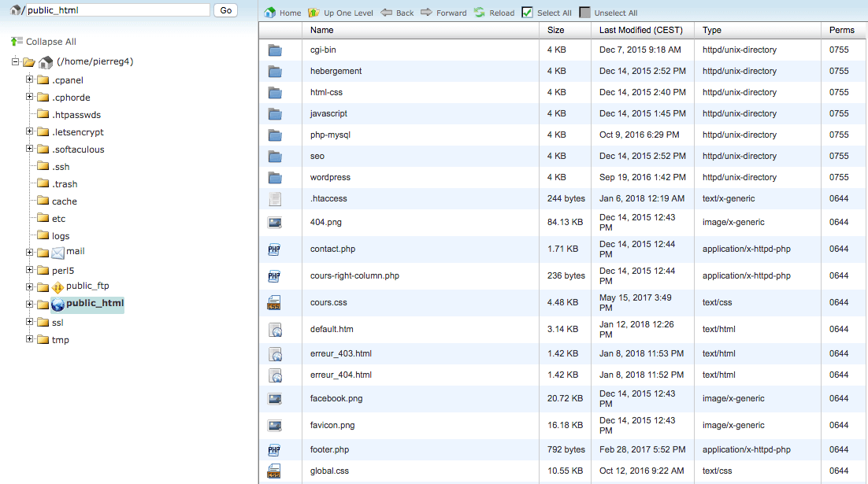Select logs folder in tree
Image resolution: width=868 pixels, height=484 pixels.
(61, 235)
